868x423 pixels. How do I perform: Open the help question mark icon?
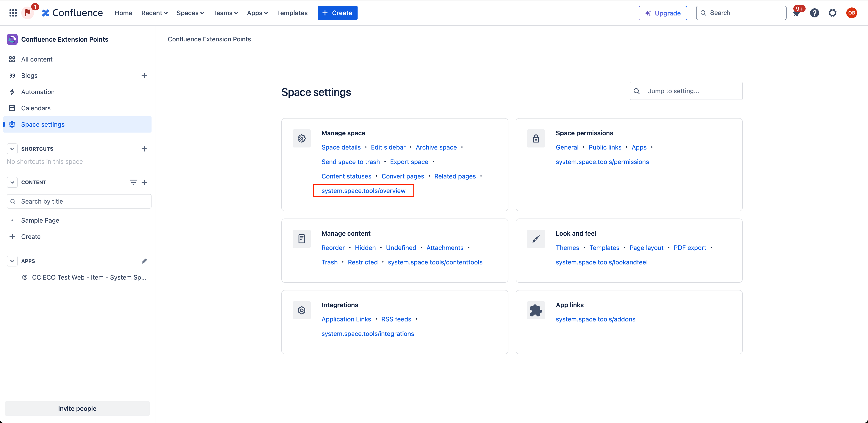[x=814, y=13]
